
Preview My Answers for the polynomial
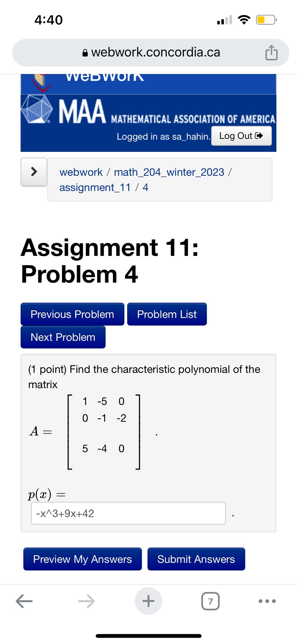pyautogui.click(x=82, y=559)
